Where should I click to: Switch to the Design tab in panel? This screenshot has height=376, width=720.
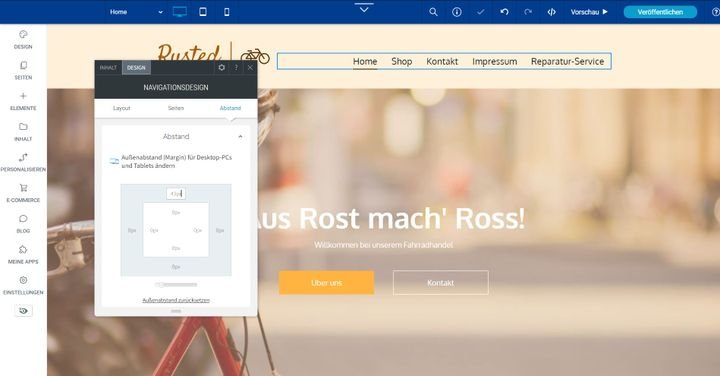pos(136,67)
